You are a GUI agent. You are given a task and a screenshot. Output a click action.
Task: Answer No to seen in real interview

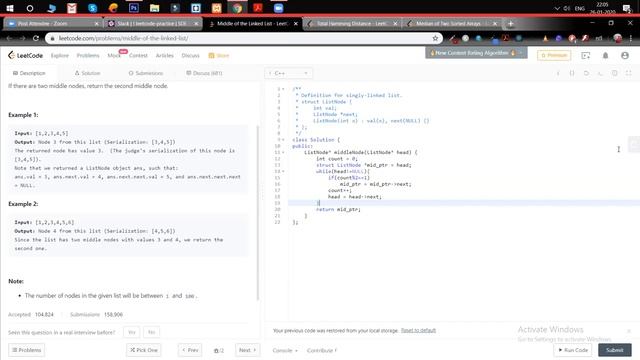151,332
